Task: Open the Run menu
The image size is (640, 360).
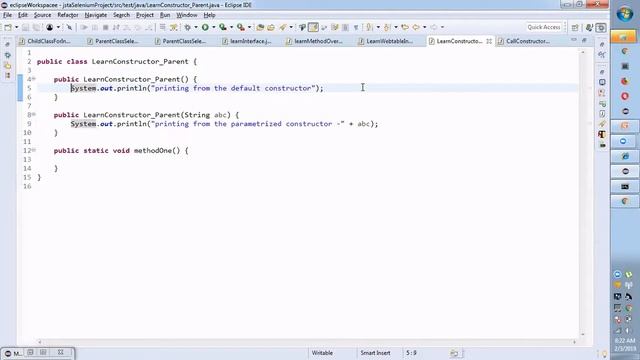Action: 165,15
